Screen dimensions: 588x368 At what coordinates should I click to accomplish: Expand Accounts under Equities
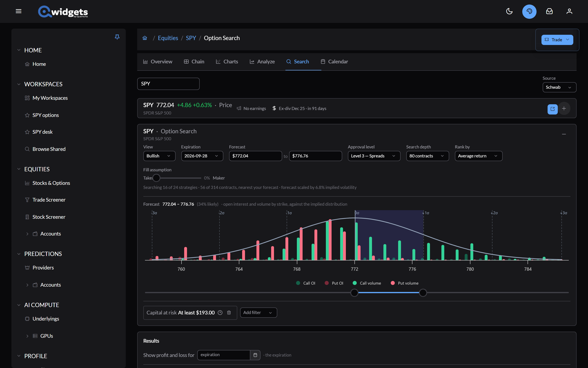tap(27, 234)
